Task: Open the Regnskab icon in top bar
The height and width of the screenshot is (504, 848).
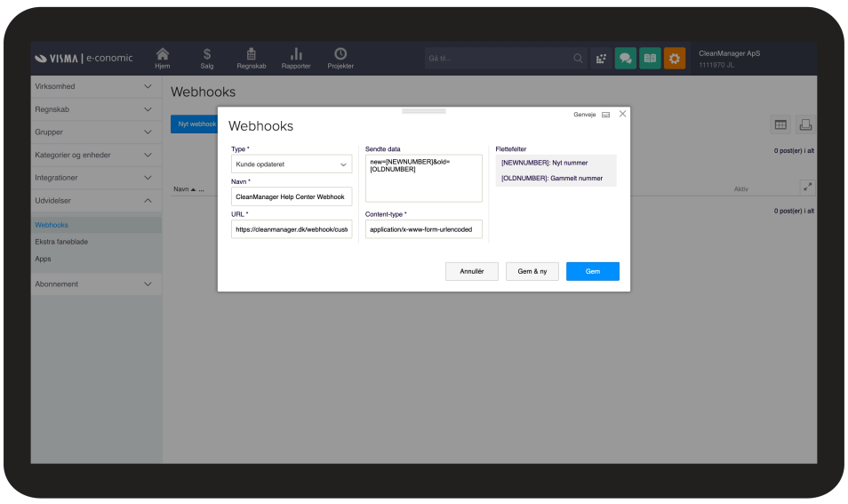Action: point(252,56)
